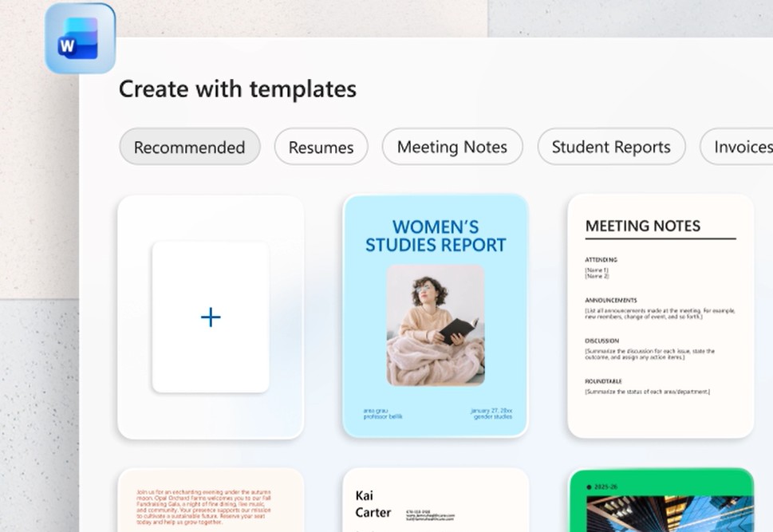Click the 'Create with templates' heading
The height and width of the screenshot is (532, 773).
point(238,89)
